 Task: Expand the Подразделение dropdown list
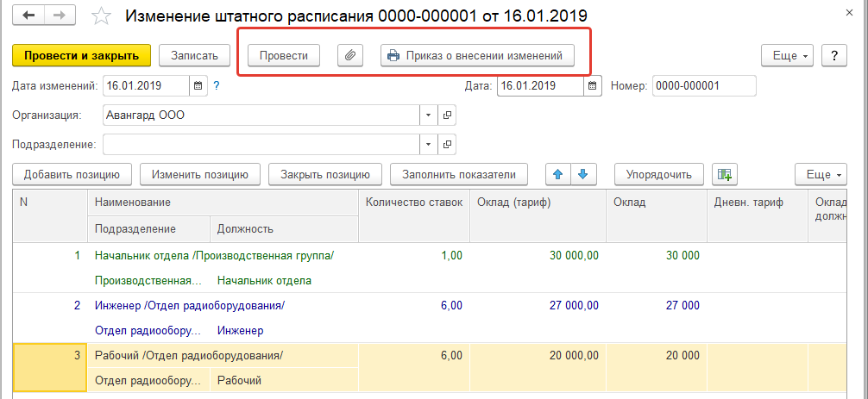click(x=430, y=144)
